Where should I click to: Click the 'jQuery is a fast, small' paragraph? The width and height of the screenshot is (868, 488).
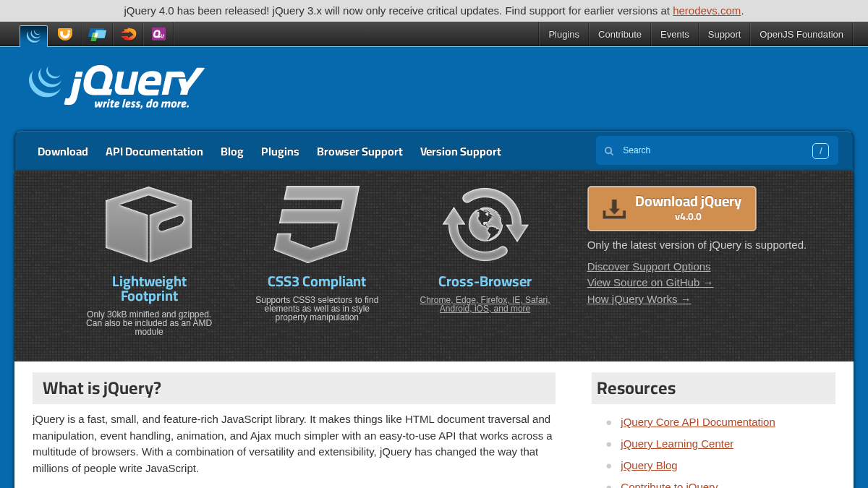click(293, 443)
